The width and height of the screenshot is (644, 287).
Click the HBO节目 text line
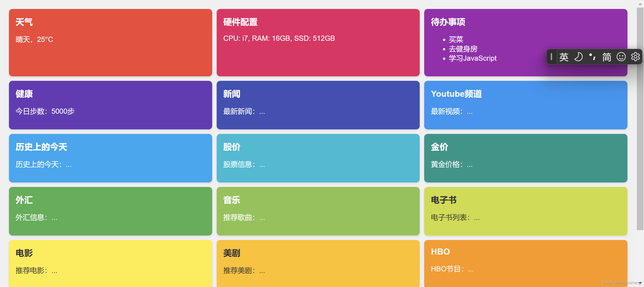pyautogui.click(x=452, y=269)
